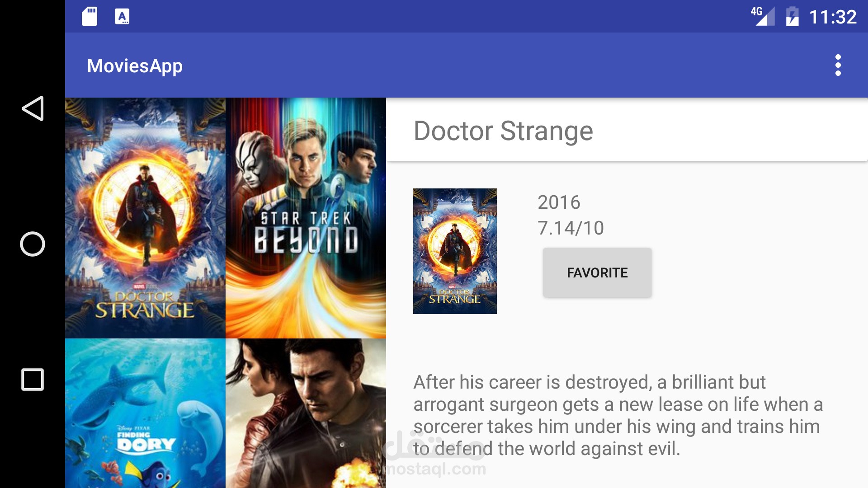Tap the keyboard language notification icon
The width and height of the screenshot is (868, 488).
point(122,17)
